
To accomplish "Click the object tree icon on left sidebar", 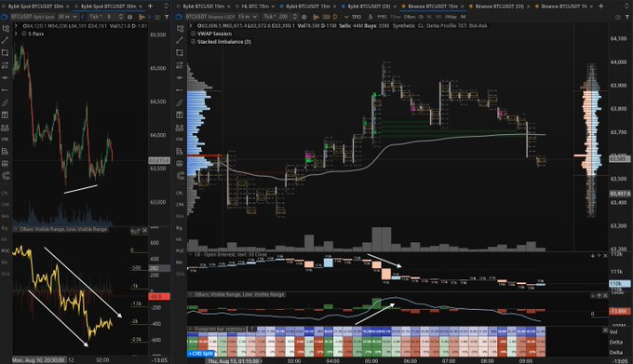I will [x=5, y=29].
